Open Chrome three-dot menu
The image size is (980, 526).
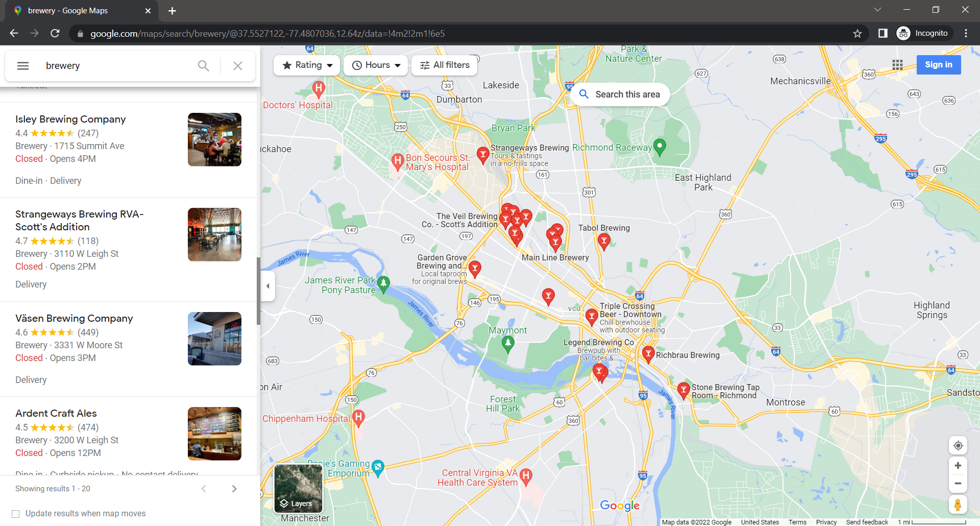966,33
